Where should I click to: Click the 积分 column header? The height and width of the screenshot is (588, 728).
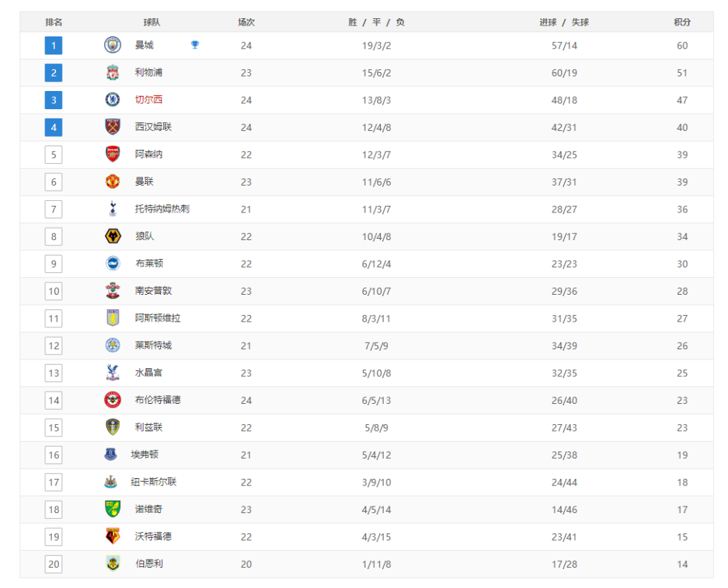[682, 22]
